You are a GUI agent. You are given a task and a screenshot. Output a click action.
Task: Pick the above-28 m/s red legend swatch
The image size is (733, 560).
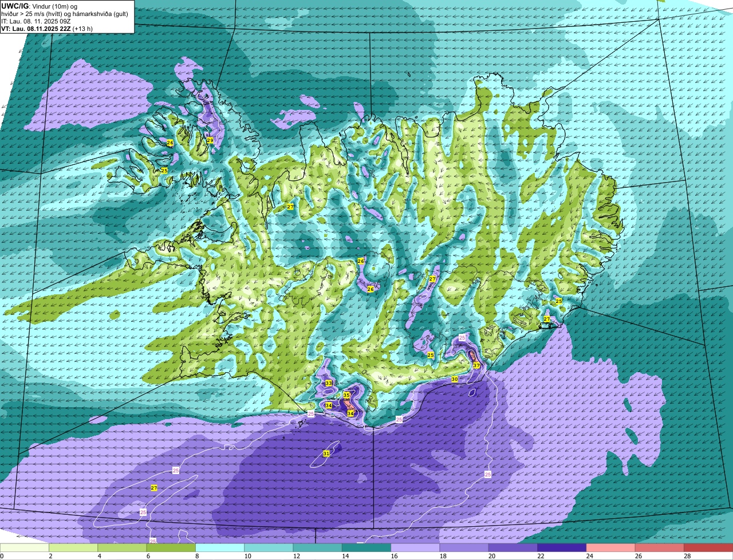pyautogui.click(x=708, y=547)
